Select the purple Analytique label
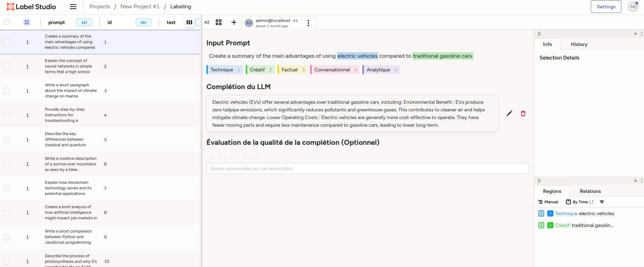The height and width of the screenshot is (267, 644). click(381, 70)
